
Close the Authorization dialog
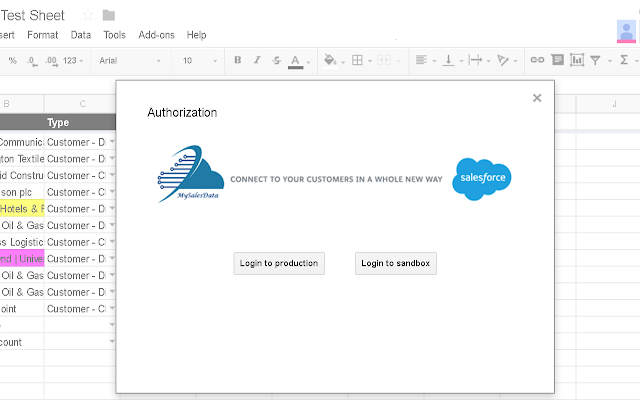point(537,98)
